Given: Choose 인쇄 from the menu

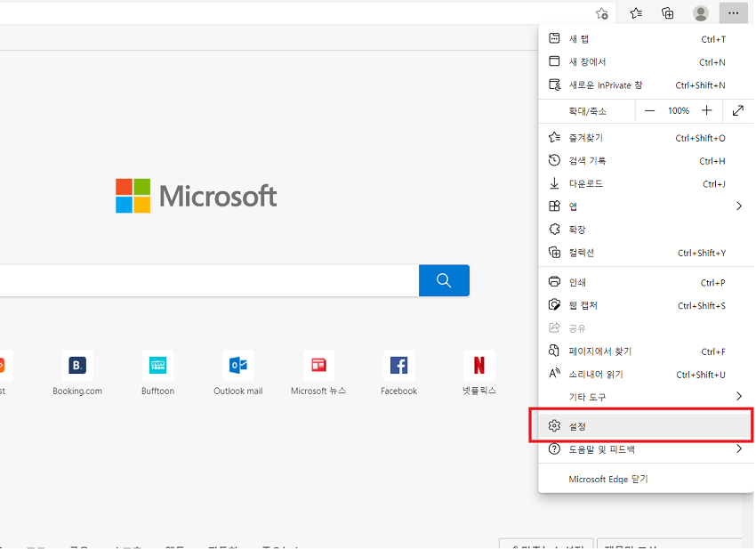Looking at the screenshot, I should [646, 282].
